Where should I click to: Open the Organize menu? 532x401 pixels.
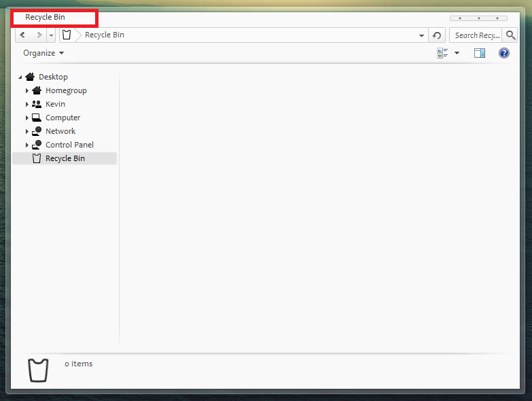43,53
